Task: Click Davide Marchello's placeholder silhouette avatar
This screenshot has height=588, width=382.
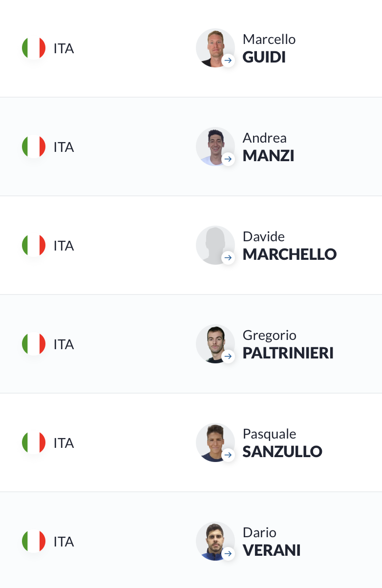Action: point(215,245)
